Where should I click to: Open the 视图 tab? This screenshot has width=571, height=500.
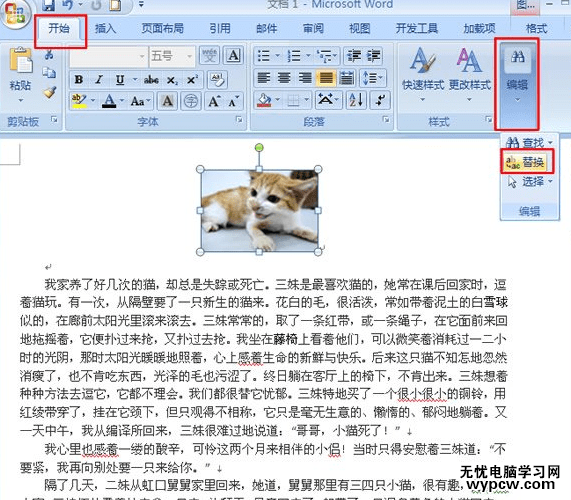pos(359,28)
